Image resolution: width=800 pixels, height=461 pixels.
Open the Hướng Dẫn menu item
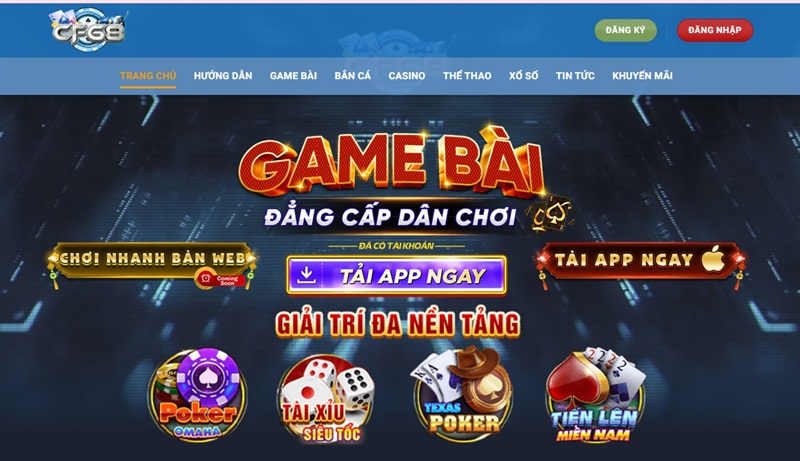point(223,76)
